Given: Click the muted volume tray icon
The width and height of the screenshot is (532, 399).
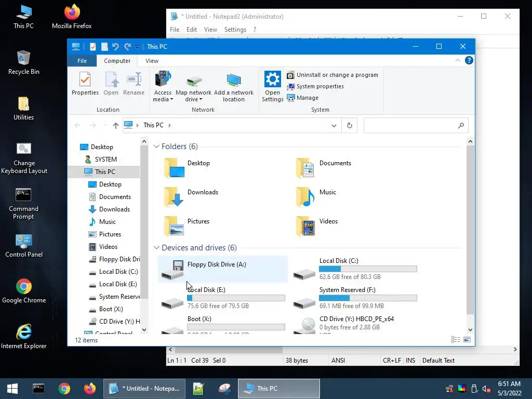Looking at the screenshot, I should pyautogui.click(x=486, y=389).
